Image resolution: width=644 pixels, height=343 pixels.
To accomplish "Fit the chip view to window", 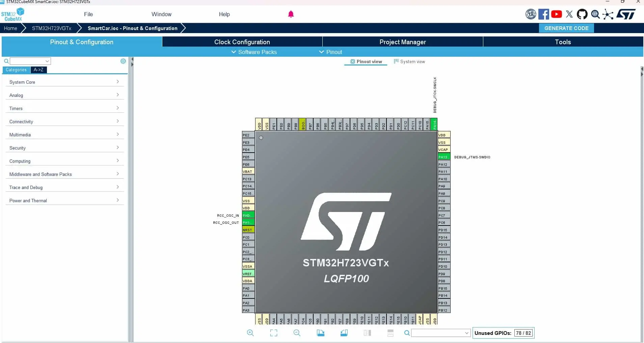I will tap(274, 333).
